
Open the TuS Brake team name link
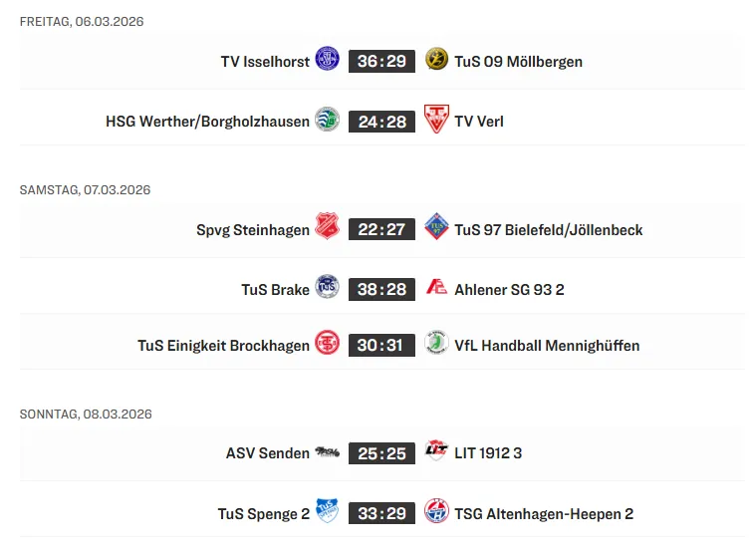point(275,289)
